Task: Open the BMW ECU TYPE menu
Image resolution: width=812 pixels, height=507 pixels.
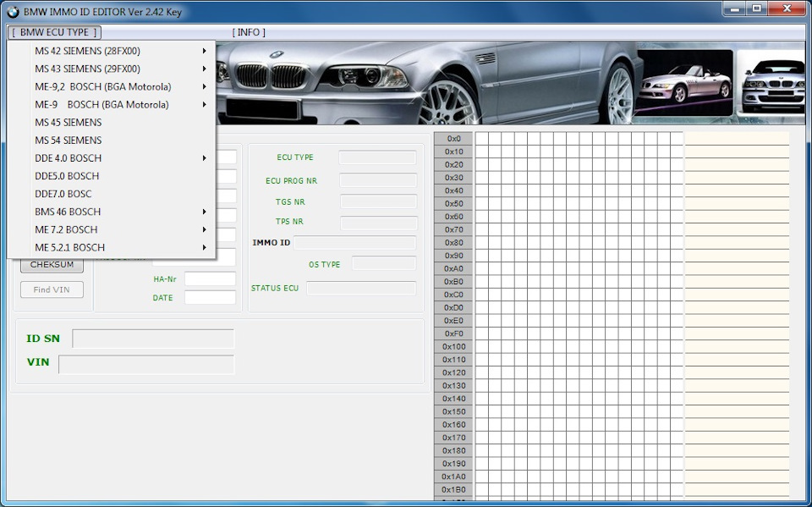Action: click(x=55, y=32)
